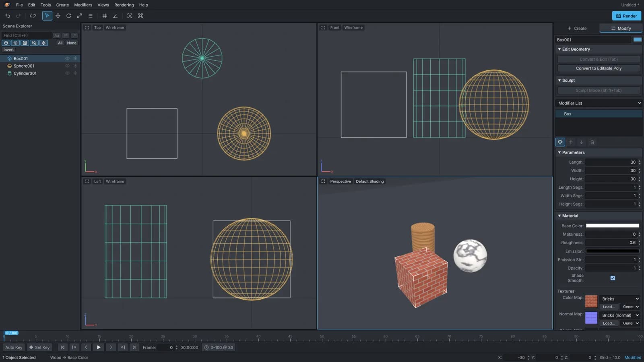644x362 pixels.
Task: Open the Views menu
Action: click(103, 5)
